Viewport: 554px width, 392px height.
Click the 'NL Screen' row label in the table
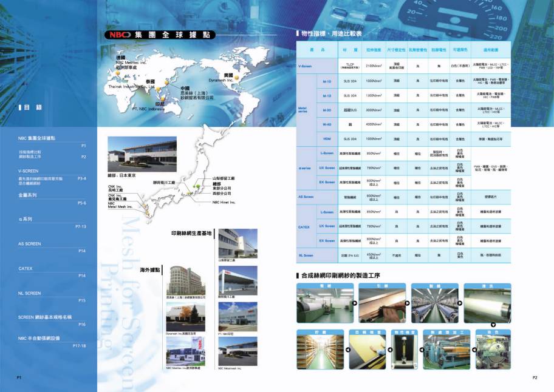click(x=306, y=255)
